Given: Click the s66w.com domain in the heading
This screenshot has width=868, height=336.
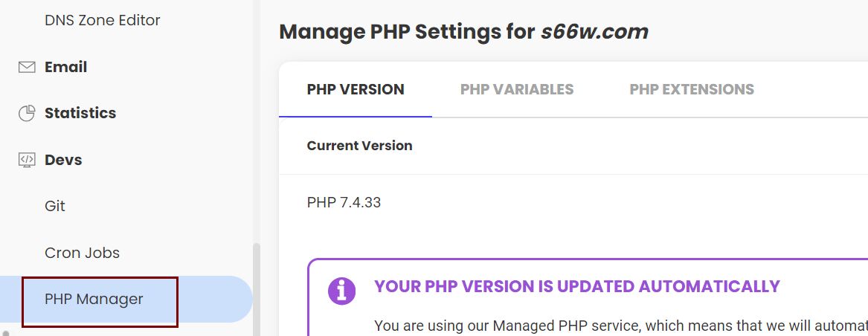Looking at the screenshot, I should [x=594, y=32].
